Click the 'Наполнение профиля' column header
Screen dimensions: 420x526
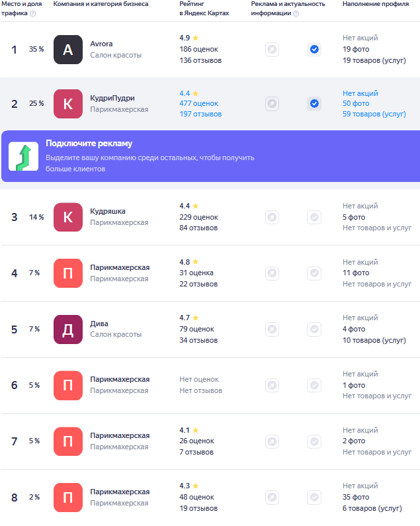tap(376, 4)
